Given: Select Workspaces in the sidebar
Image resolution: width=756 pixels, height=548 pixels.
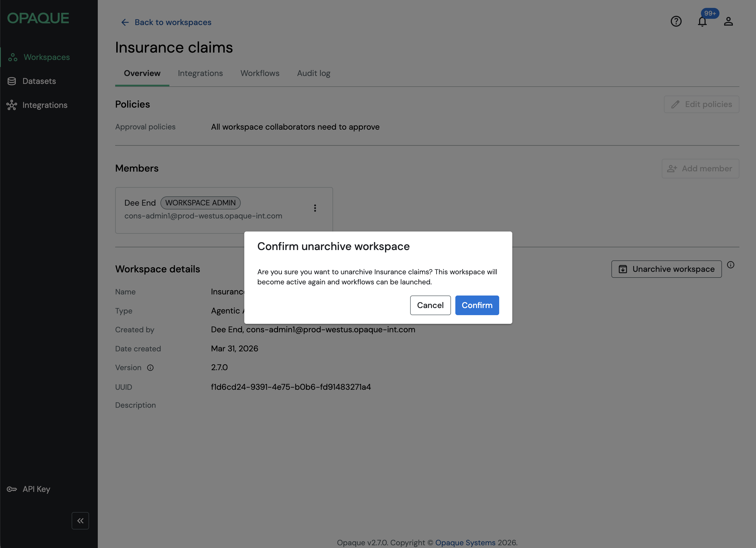Looking at the screenshot, I should point(47,57).
